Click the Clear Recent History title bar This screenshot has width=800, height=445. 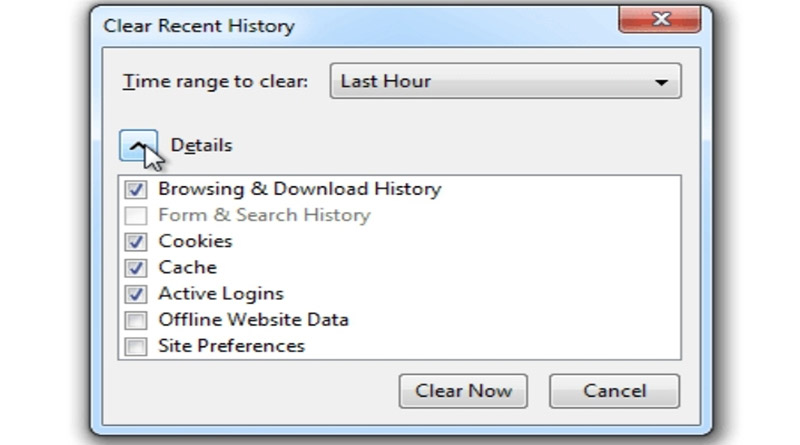pos(300,25)
